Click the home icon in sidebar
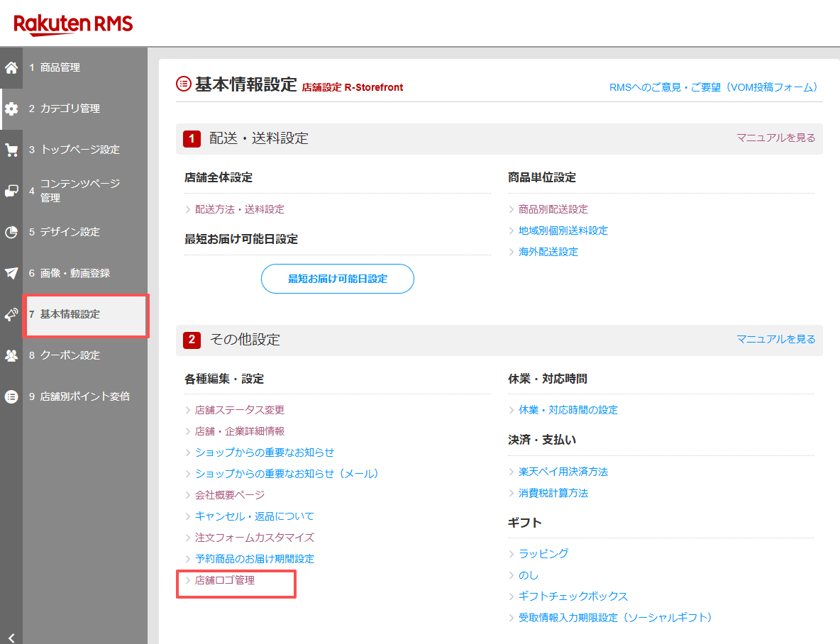Image resolution: width=840 pixels, height=644 pixels. 11,67
